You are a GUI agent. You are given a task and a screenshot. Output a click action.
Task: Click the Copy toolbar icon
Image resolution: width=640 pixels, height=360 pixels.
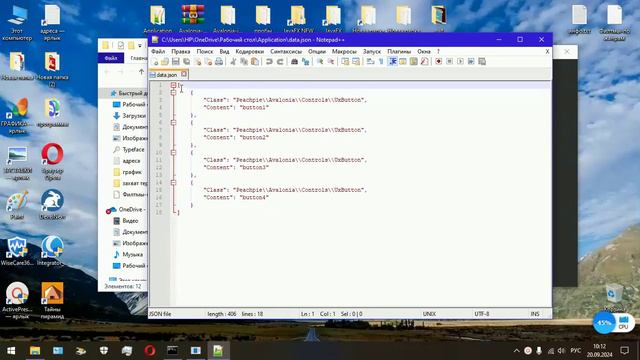[244, 62]
